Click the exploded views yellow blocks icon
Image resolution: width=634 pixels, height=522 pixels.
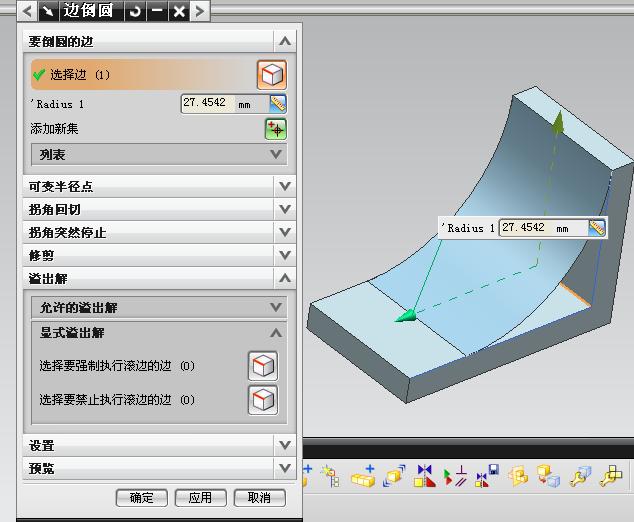click(x=518, y=476)
